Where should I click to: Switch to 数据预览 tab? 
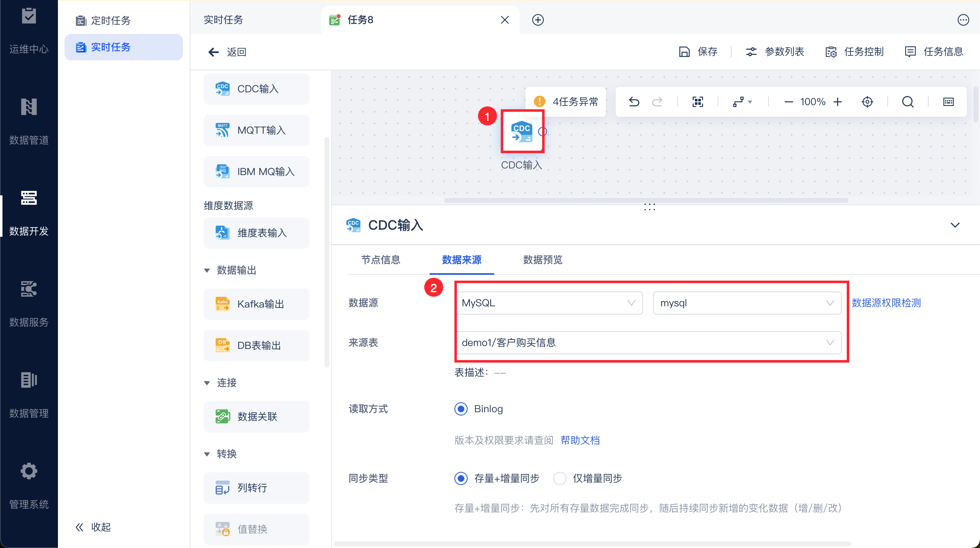click(543, 260)
